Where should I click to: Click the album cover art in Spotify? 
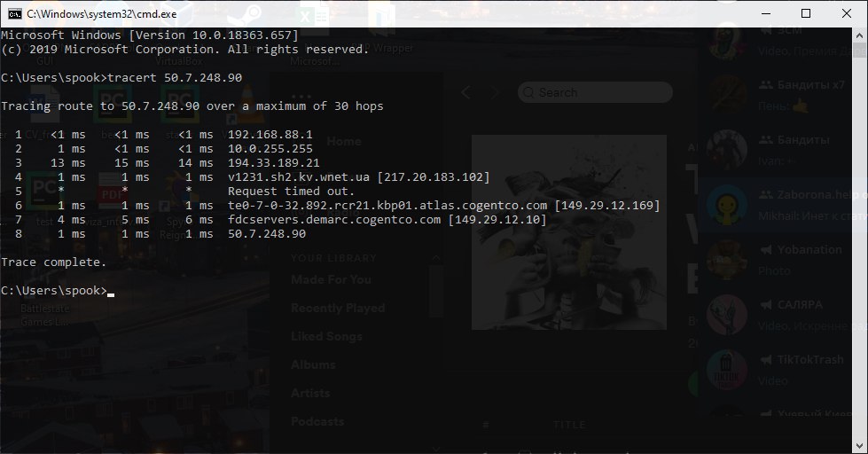[x=569, y=232]
